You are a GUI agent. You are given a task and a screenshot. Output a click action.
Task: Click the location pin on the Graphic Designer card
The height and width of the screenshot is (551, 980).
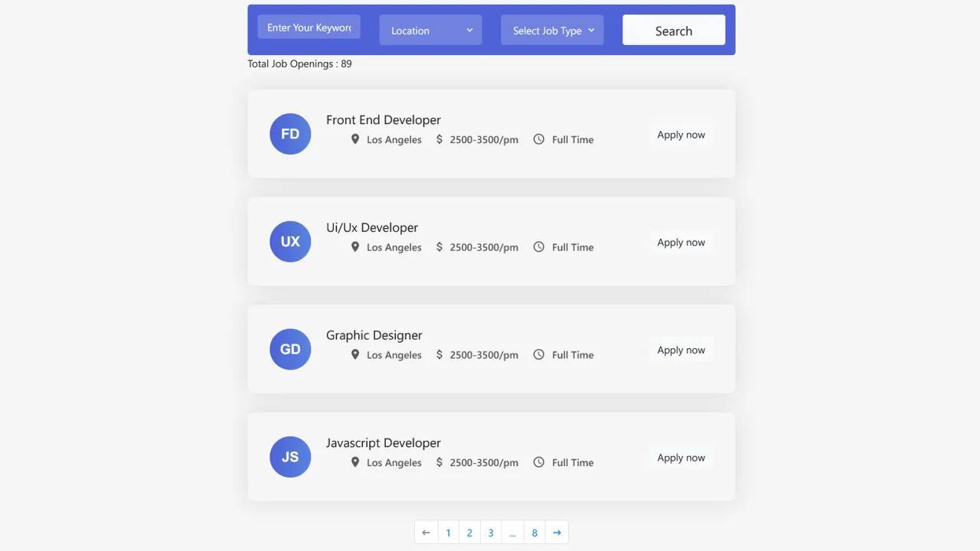pos(355,354)
